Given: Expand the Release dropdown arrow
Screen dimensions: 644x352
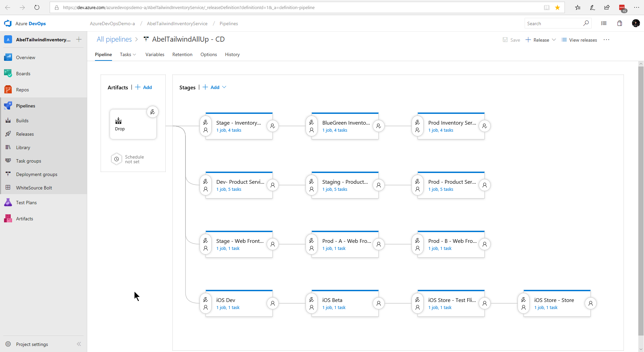Looking at the screenshot, I should [x=554, y=40].
